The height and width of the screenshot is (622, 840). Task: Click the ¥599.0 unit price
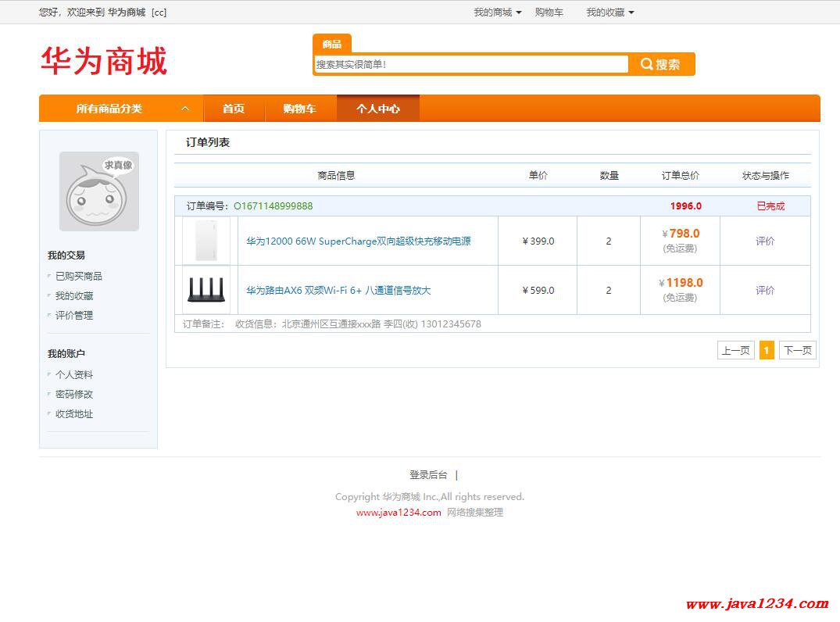coord(538,291)
